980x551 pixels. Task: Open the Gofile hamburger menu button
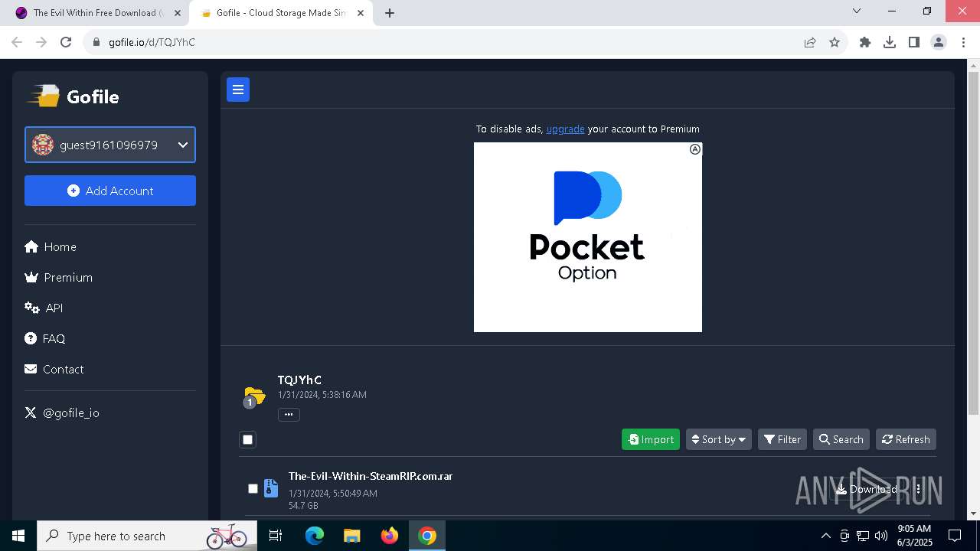pos(238,90)
